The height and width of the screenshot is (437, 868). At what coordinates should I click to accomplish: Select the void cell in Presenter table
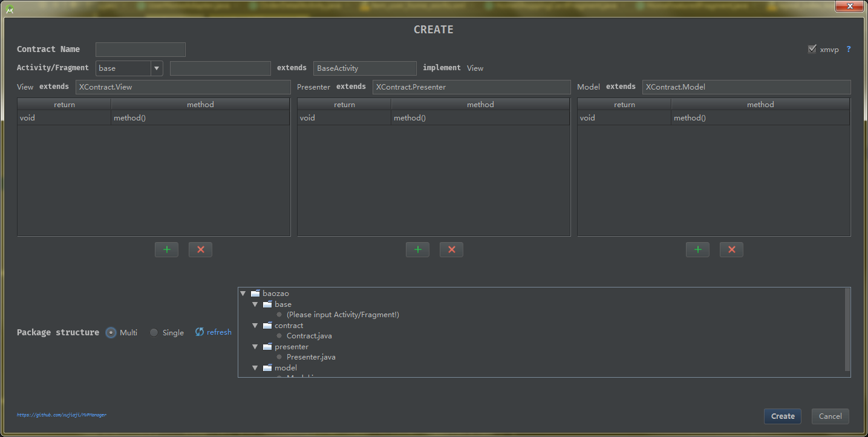pos(344,118)
